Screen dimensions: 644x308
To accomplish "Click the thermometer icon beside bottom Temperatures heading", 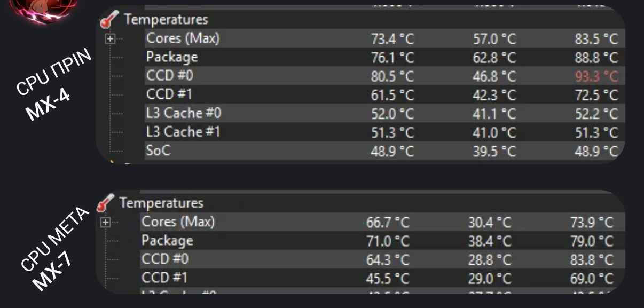I will tap(106, 203).
